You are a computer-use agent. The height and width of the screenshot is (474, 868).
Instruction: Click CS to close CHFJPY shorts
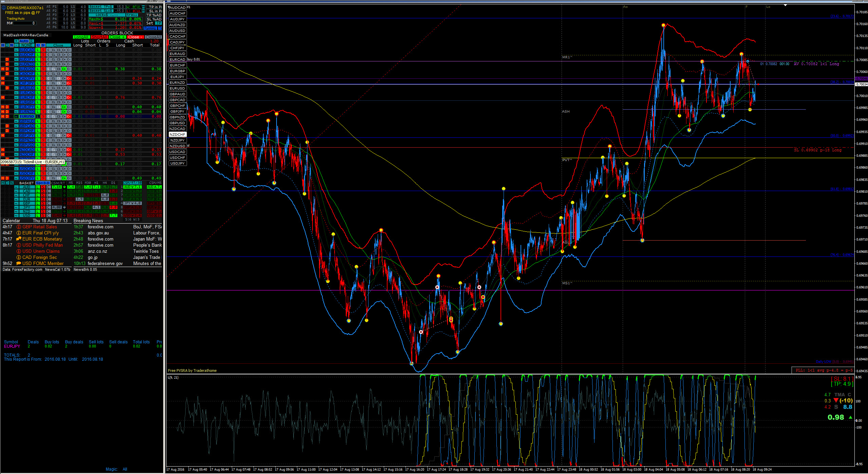pos(59,83)
